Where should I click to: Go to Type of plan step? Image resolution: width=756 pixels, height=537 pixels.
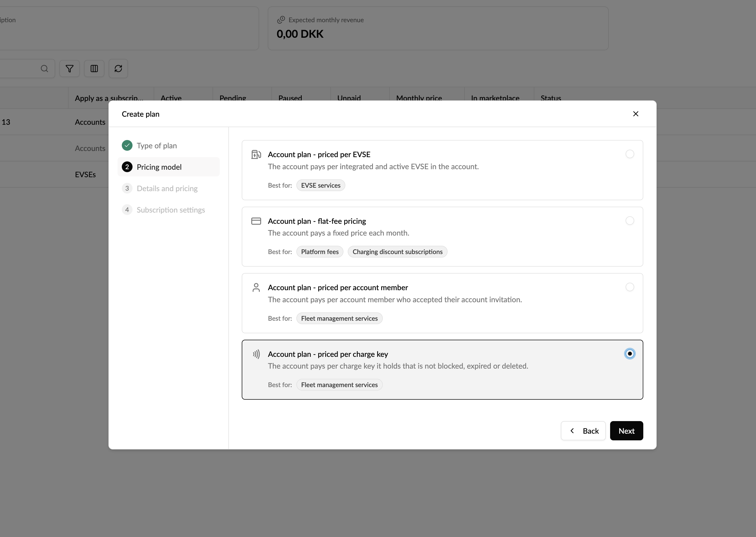pos(169,145)
